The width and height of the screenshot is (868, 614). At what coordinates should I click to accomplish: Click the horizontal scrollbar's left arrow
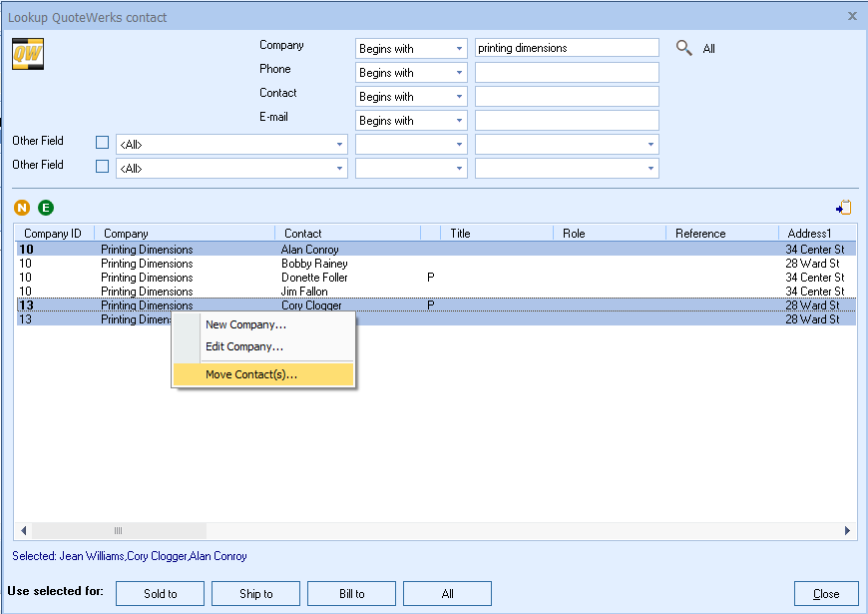pyautogui.click(x=22, y=530)
